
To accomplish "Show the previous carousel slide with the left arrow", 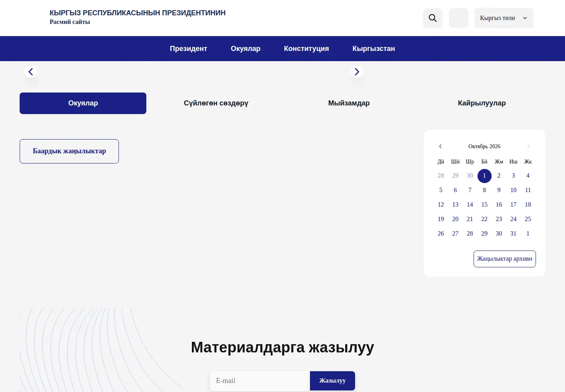I will click(x=31, y=72).
